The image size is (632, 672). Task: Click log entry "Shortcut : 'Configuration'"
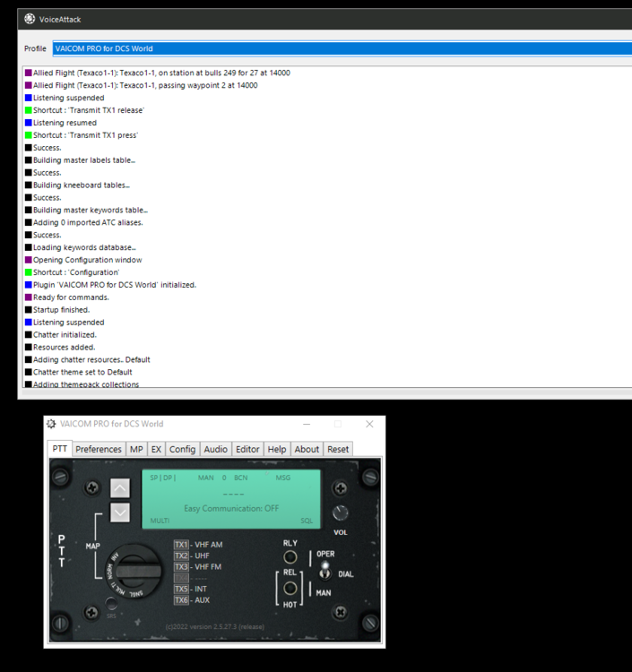pos(72,272)
